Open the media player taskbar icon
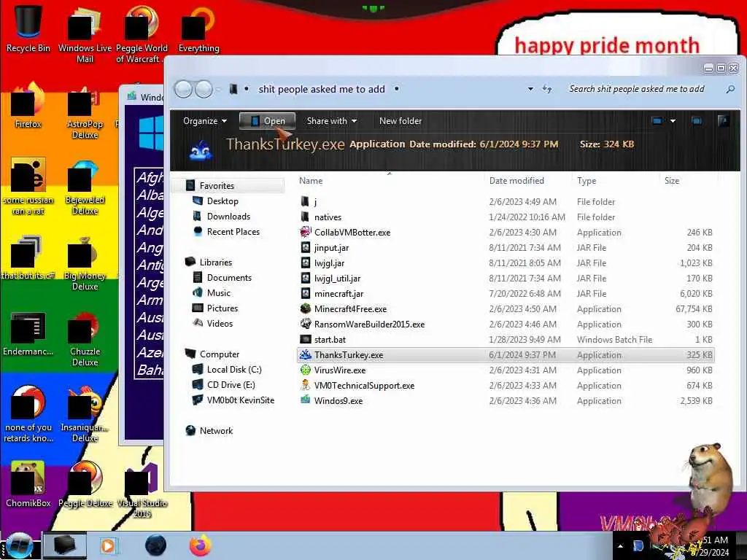747x560 pixels. (x=108, y=545)
